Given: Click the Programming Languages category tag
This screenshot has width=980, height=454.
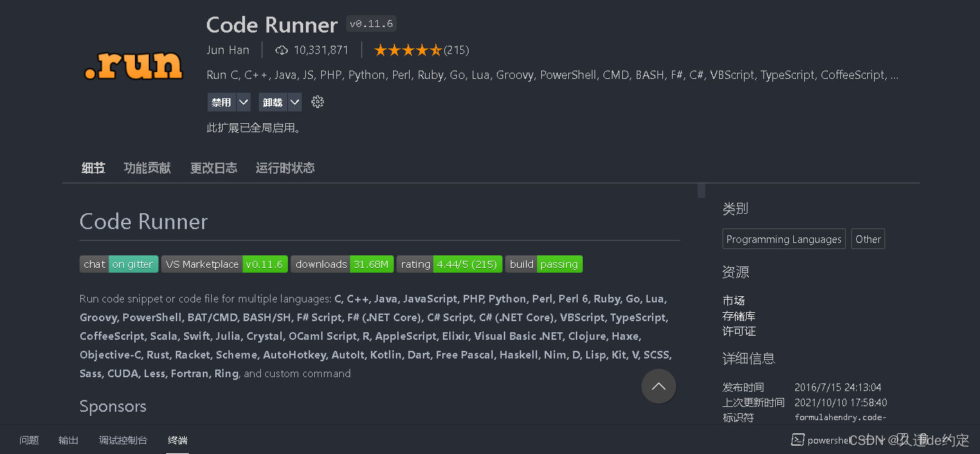Looking at the screenshot, I should [x=784, y=239].
